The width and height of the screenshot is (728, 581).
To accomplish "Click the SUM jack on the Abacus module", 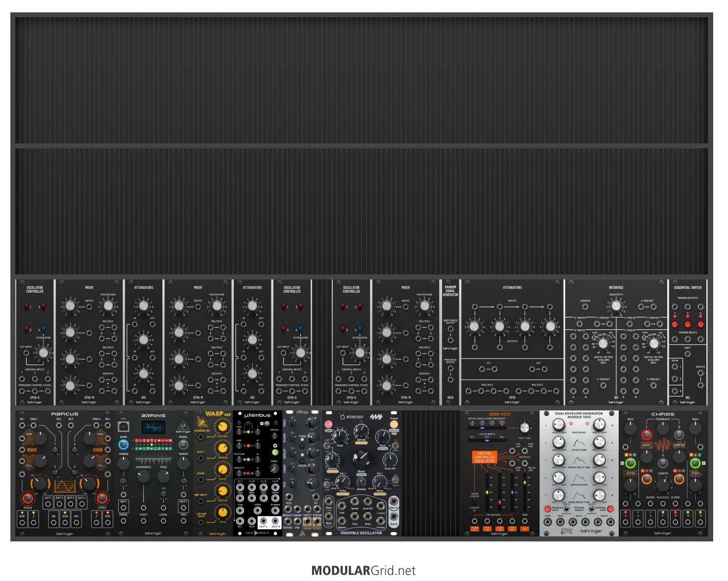I will [x=65, y=522].
